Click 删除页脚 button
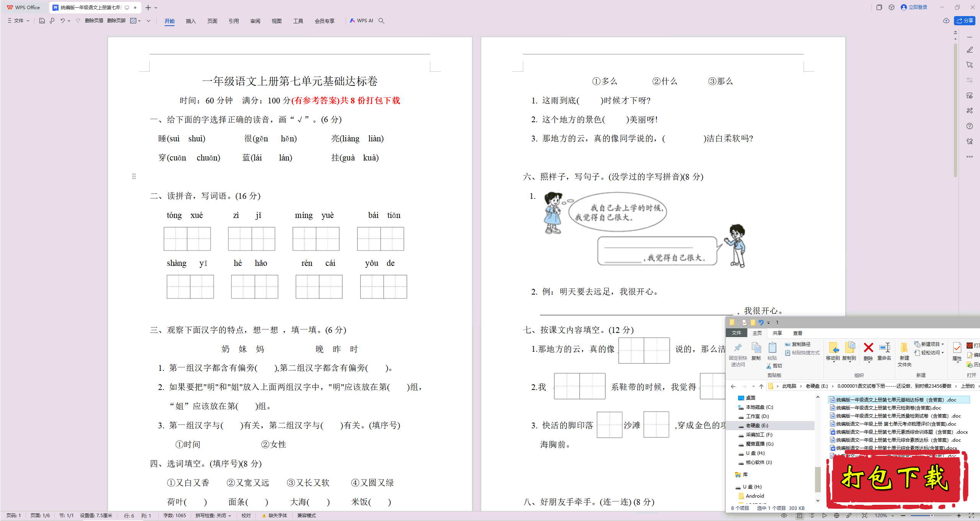Image resolution: width=980 pixels, height=521 pixels. click(116, 21)
